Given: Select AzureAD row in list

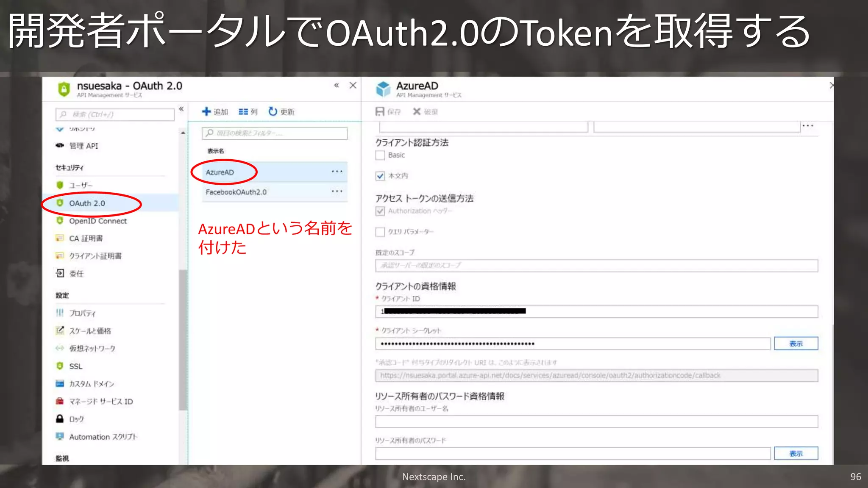Looking at the screenshot, I should 275,172.
